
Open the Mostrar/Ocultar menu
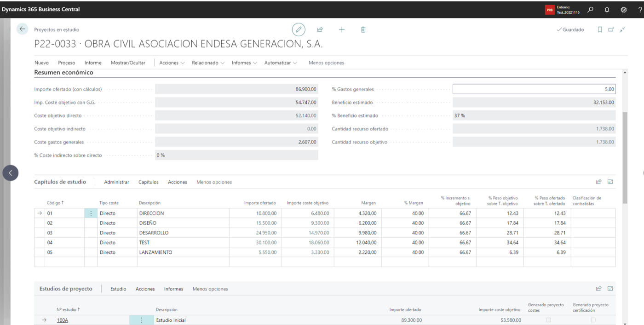(128, 63)
